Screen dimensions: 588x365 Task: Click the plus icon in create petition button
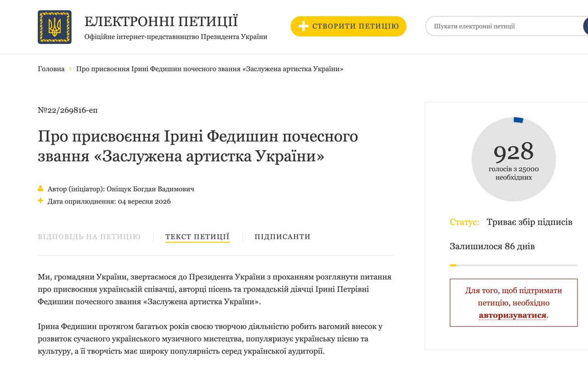303,26
